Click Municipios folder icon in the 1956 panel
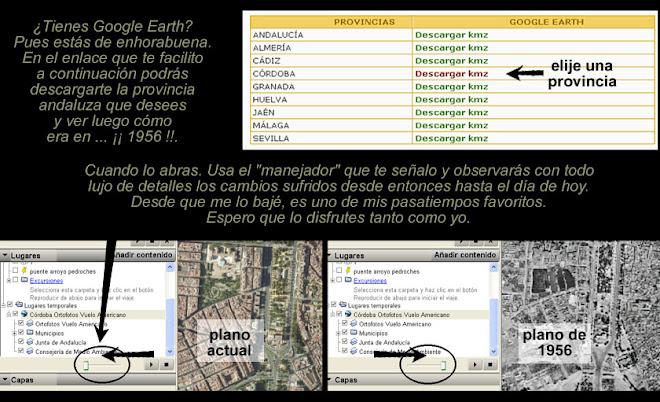This screenshot has height=402, width=660. click(x=354, y=332)
